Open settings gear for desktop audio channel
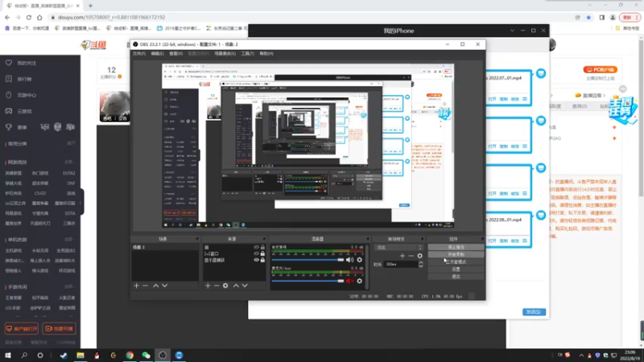644x362 pixels. point(359,260)
